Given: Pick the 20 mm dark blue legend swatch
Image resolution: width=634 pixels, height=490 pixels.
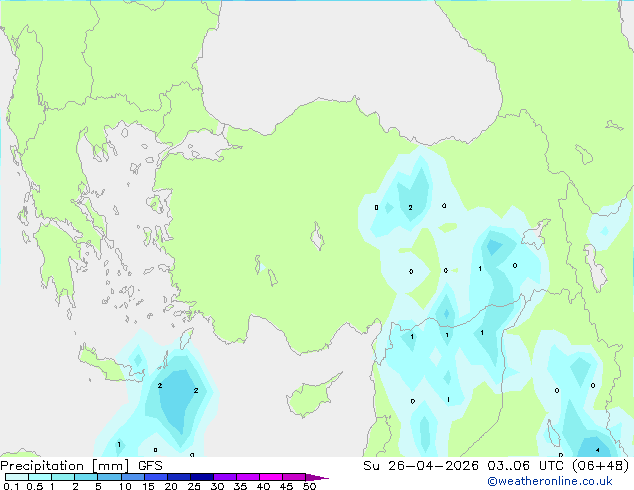Looking at the screenshot, I should (178, 477).
